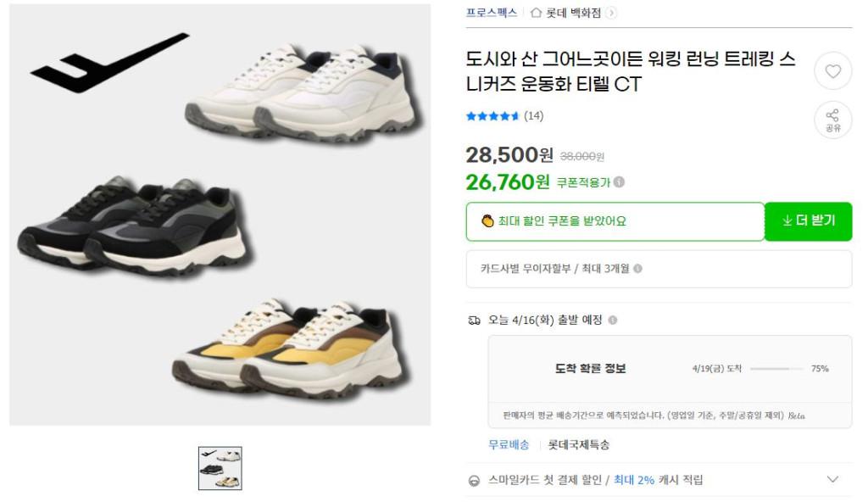Click the smile card discount icon
868x502 pixels.
point(475,480)
